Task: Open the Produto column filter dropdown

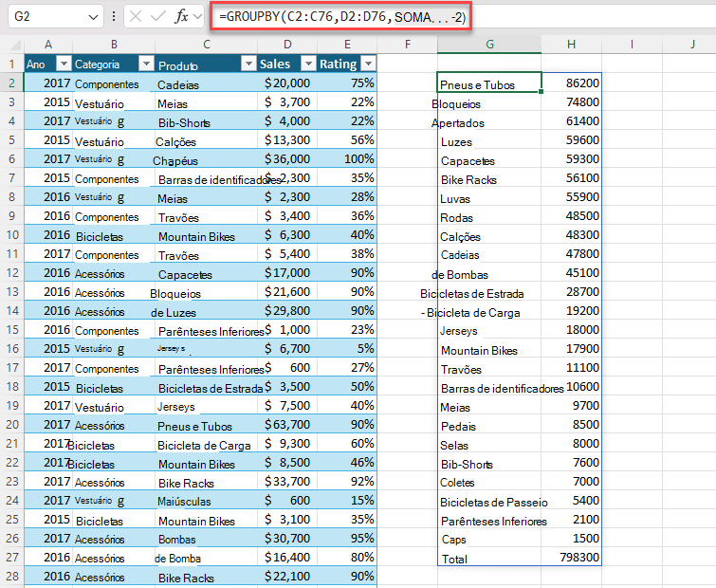Action: [248, 64]
